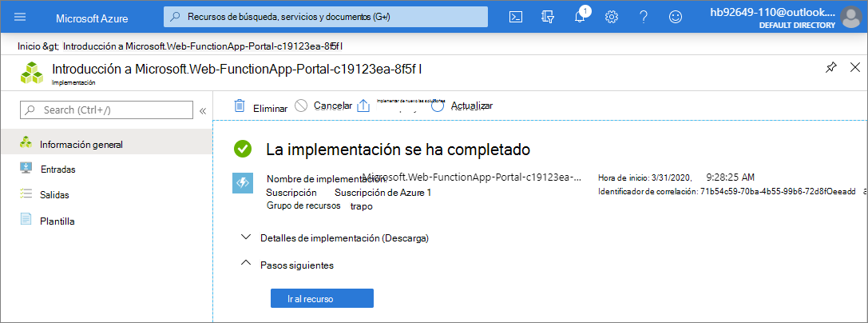Screen dimensions: 868x323
Task: Go to the Inicio breadcrumb
Action: click(30, 46)
